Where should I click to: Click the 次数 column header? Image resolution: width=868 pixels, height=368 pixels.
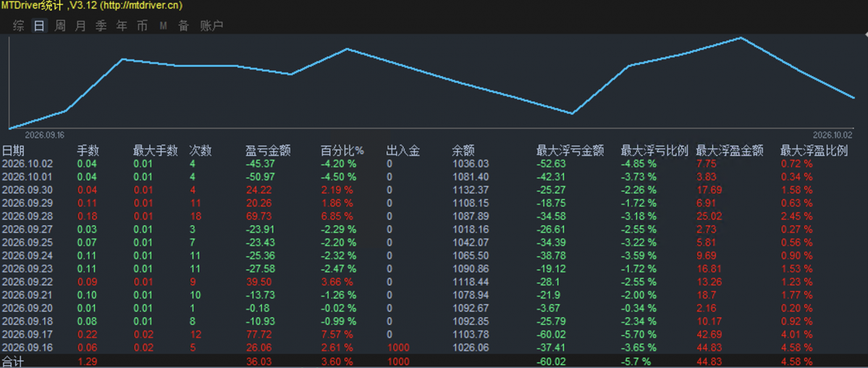201,151
